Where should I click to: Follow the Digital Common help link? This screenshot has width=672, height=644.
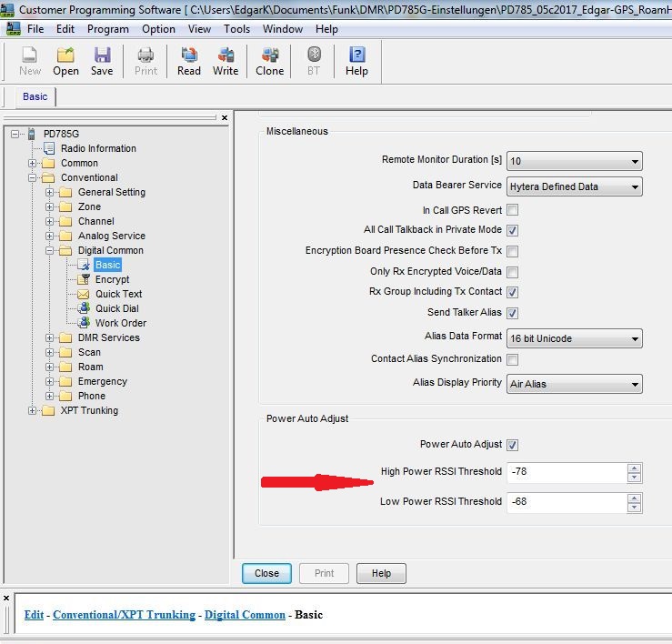[245, 615]
